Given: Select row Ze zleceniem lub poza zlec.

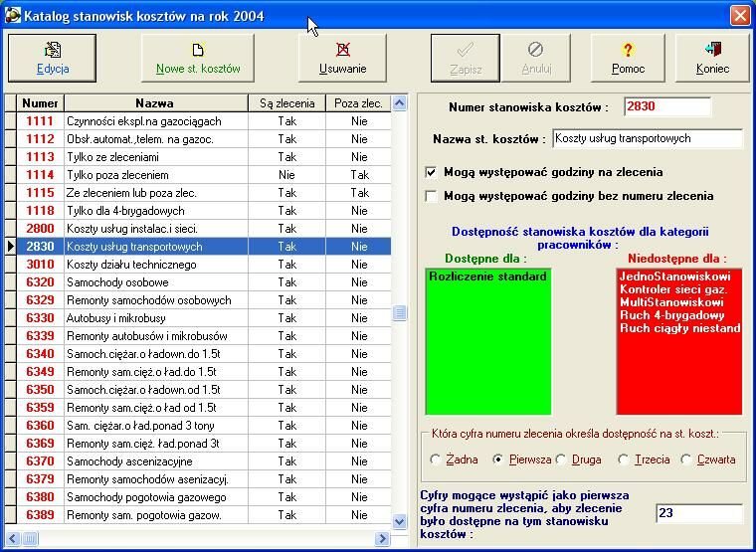Looking at the screenshot, I should pyautogui.click(x=204, y=193).
